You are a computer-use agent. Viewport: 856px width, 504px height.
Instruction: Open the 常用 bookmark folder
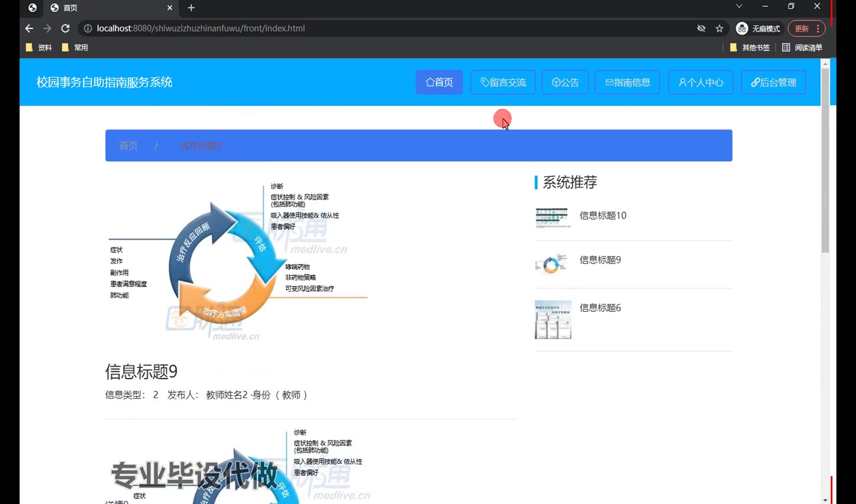coord(75,47)
